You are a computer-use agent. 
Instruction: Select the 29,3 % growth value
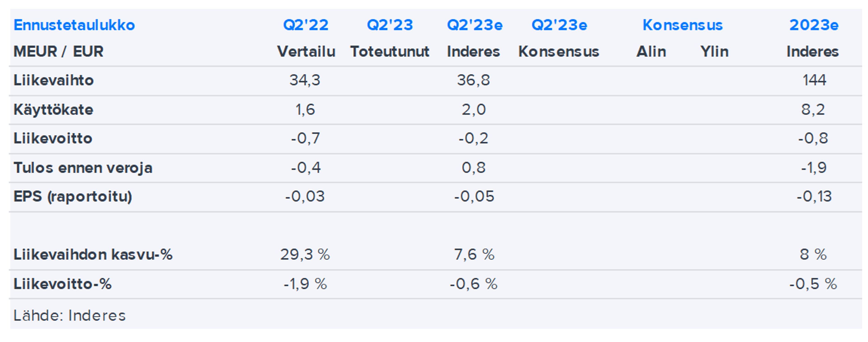(305, 254)
